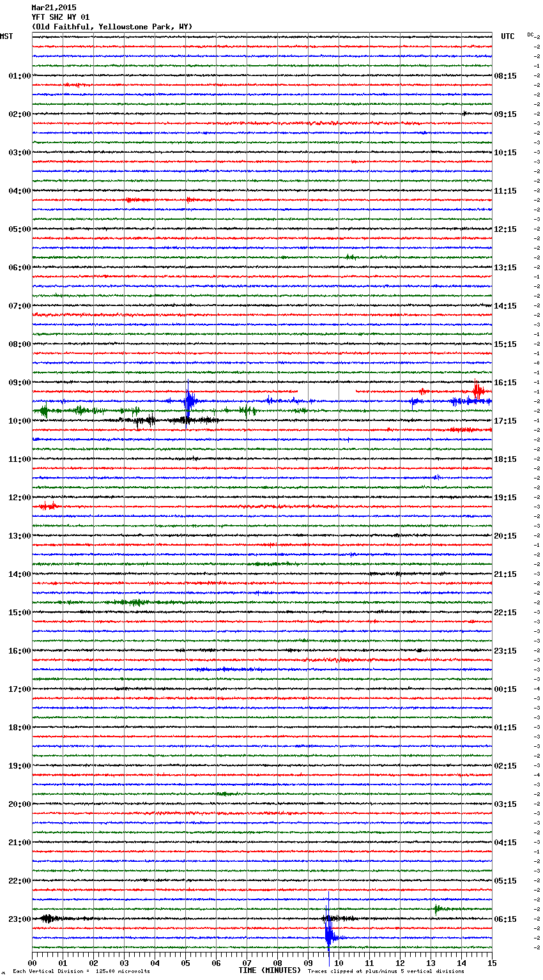
Task: Click the 17:15 UTC time label
Action: click(505, 421)
